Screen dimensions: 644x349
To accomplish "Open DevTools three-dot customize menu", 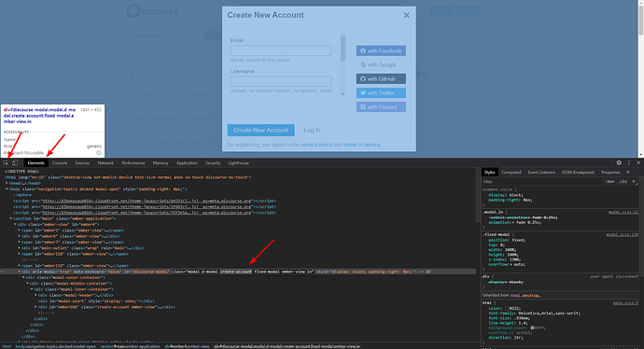I will tap(629, 163).
